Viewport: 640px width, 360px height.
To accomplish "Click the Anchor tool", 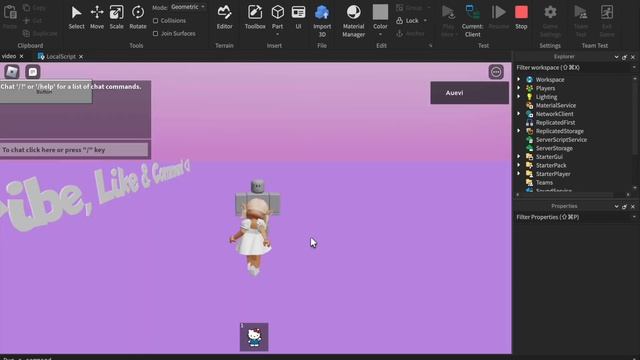I will (410, 33).
